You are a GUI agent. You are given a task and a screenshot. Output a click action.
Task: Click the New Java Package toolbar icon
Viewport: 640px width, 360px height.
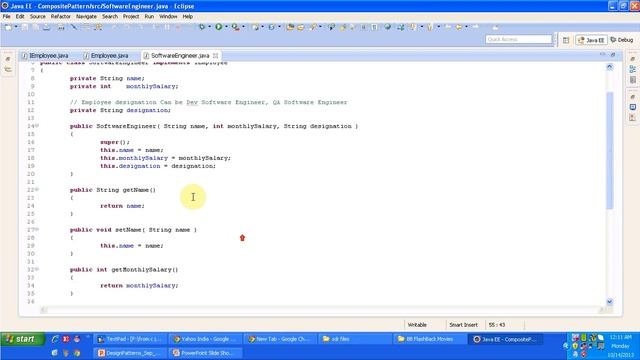255,27
